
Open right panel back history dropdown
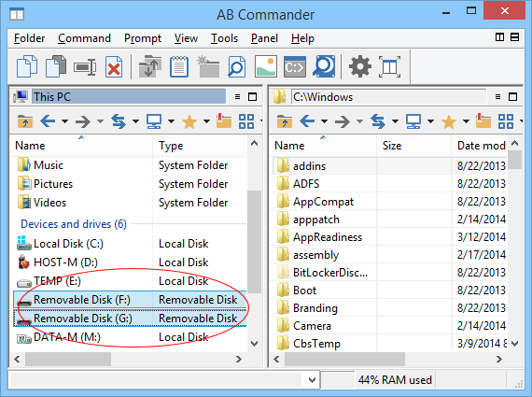(325, 121)
